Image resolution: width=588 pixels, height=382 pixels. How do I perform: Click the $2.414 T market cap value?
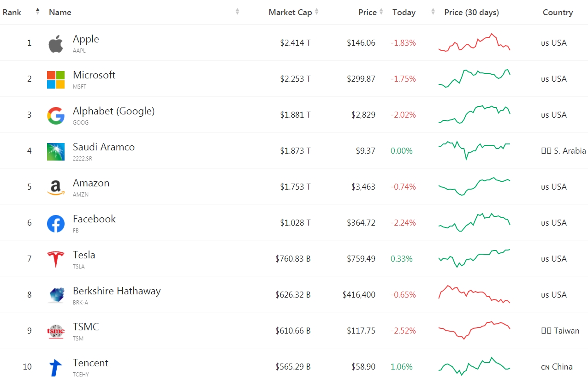coord(295,43)
